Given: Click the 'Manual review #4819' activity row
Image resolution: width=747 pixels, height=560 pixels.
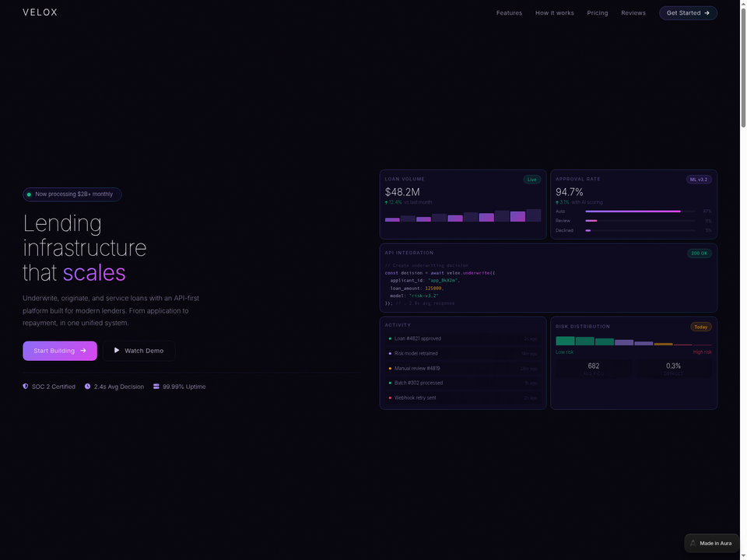Looking at the screenshot, I should [462, 368].
